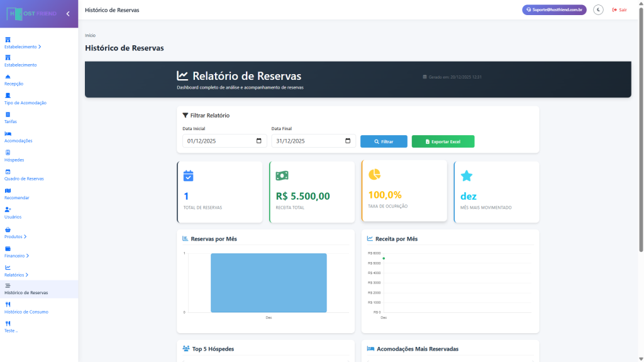Click the Acomodações bed icon

8,134
